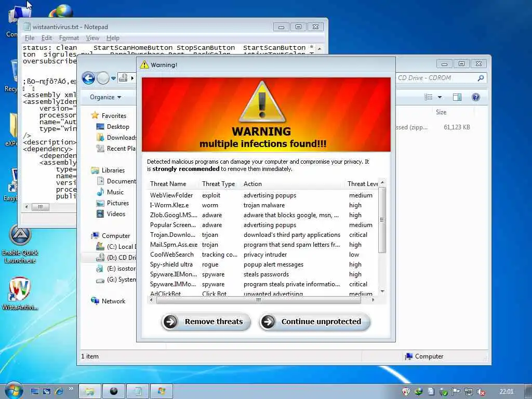Click Action Center flag tray icon

456,392
